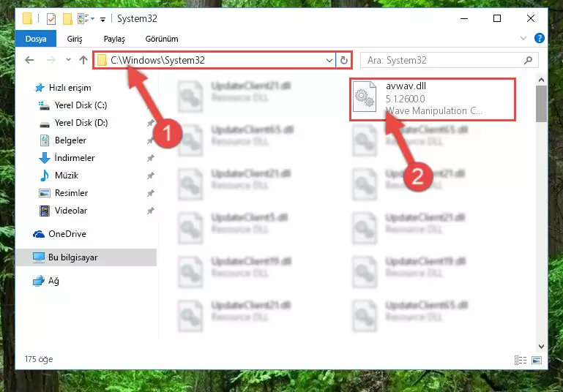Close the System32 window
This screenshot has width=563, height=392.
coord(530,18)
